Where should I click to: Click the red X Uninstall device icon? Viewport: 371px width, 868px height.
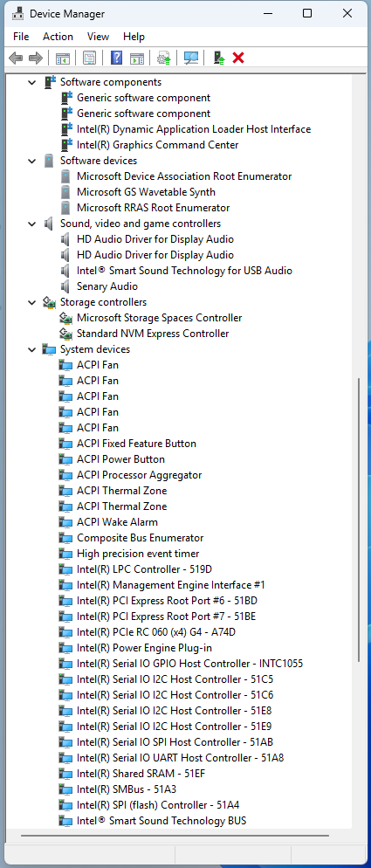click(x=238, y=58)
